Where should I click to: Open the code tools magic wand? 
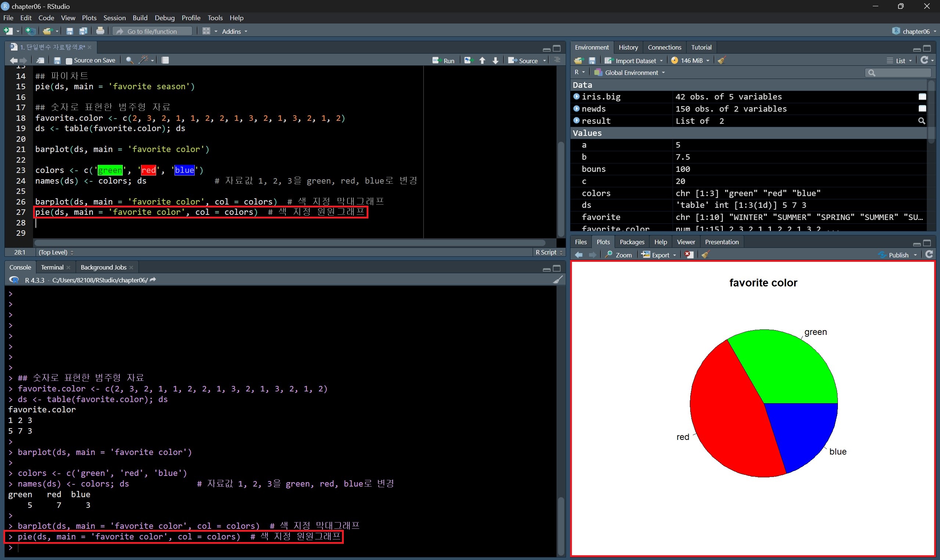point(143,60)
